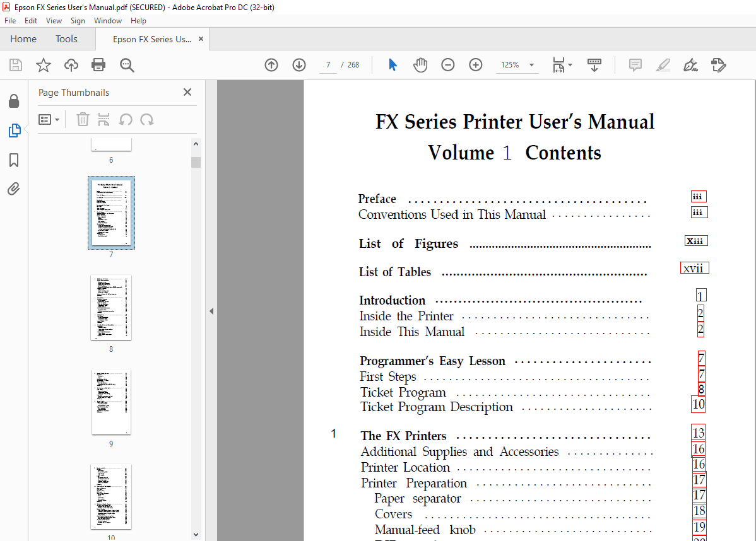This screenshot has width=756, height=541.
Task: Activate the Hand pan tool
Action: tap(420, 65)
